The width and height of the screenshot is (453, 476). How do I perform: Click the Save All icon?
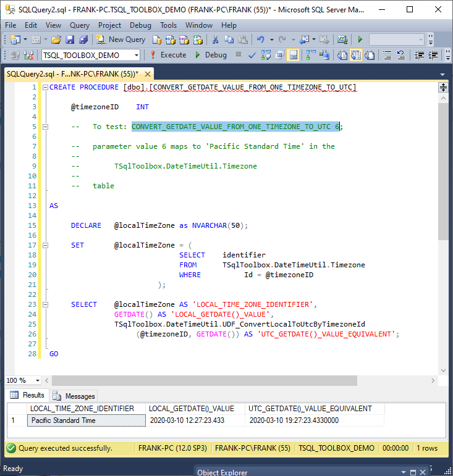[x=83, y=40]
